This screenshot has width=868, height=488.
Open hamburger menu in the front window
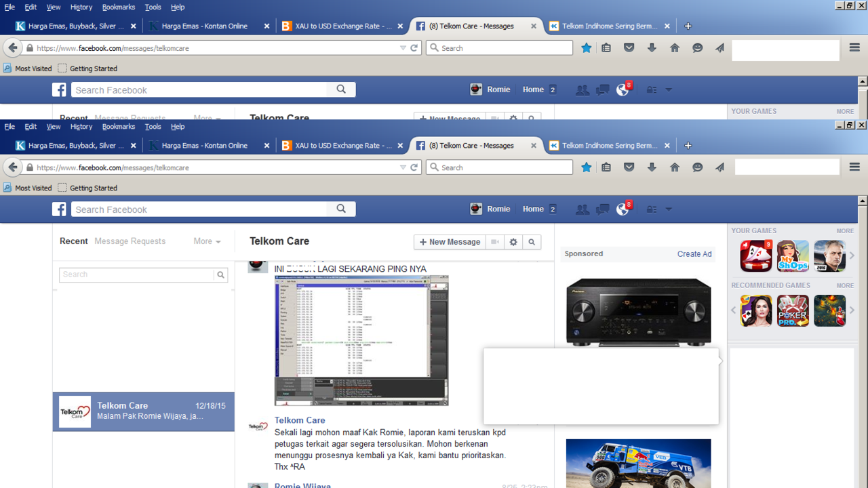coord(854,167)
